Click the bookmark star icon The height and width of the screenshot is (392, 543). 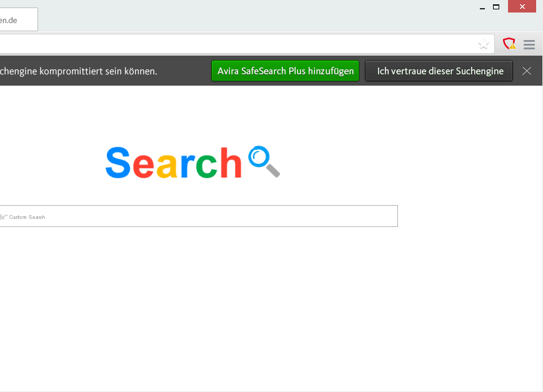pyautogui.click(x=484, y=44)
